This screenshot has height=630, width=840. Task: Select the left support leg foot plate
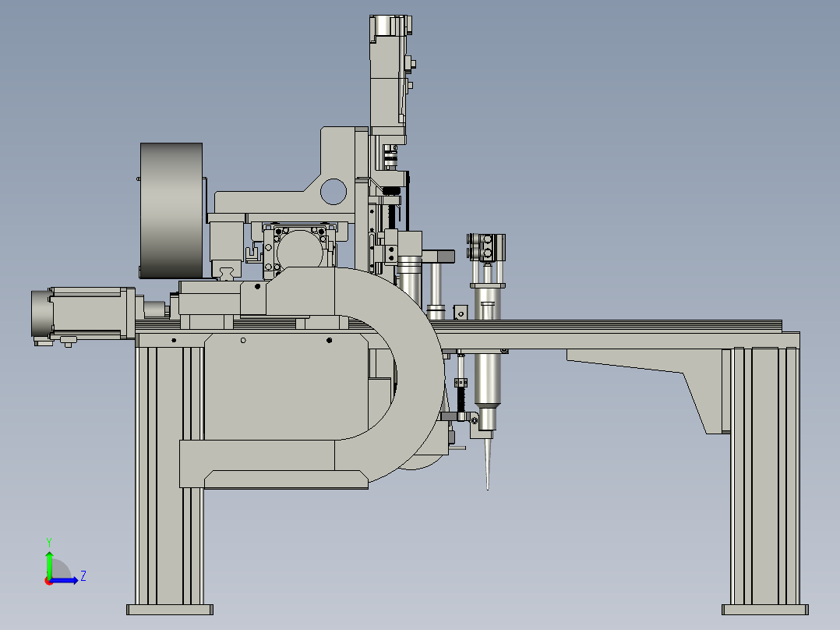(x=170, y=610)
